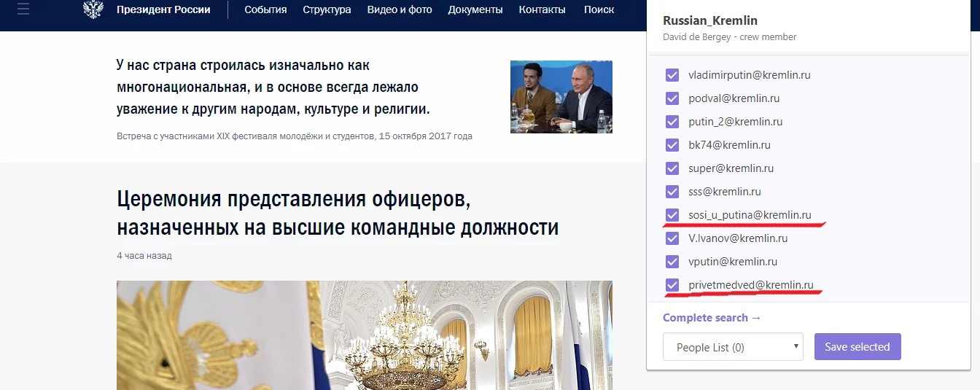Open the Документы menu item
The width and height of the screenshot is (980, 390).
(x=475, y=9)
